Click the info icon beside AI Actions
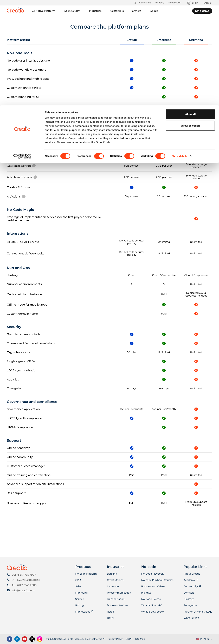The image size is (219, 644). coord(24,196)
